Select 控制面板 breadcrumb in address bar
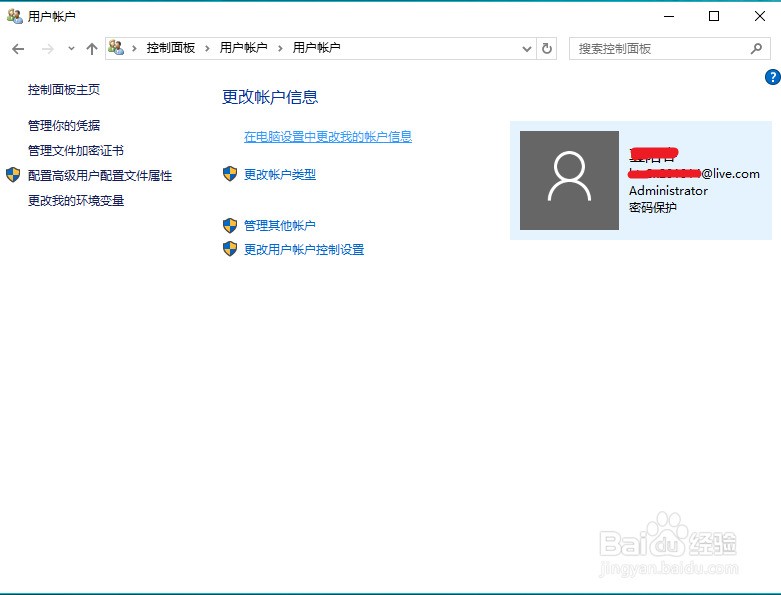 (170, 48)
